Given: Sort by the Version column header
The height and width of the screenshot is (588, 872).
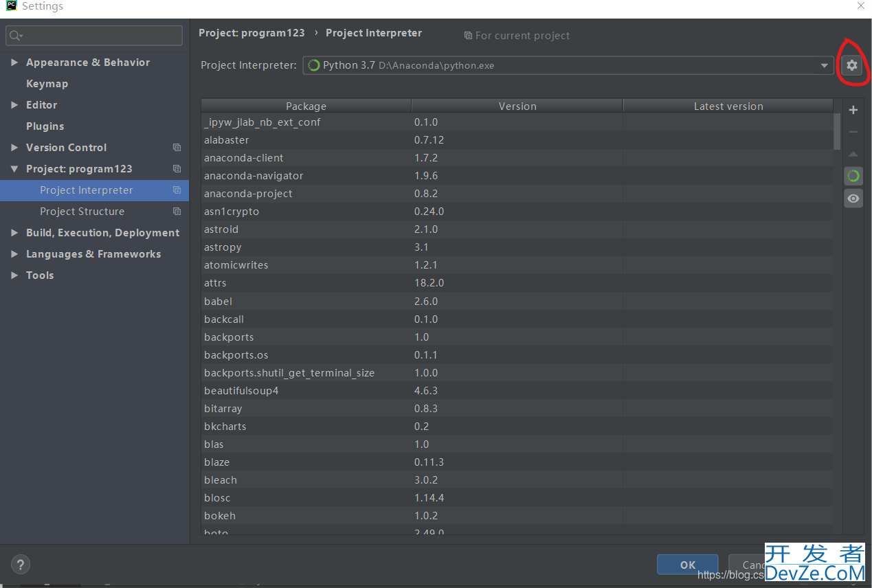Looking at the screenshot, I should (517, 106).
